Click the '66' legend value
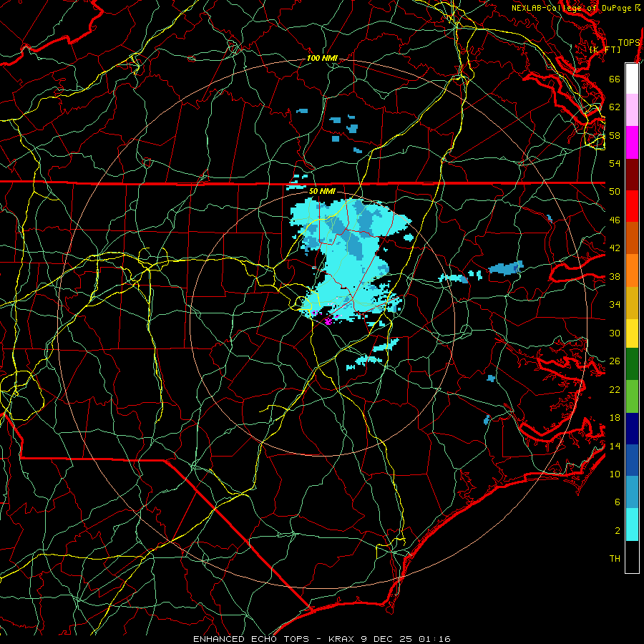 tap(615, 79)
